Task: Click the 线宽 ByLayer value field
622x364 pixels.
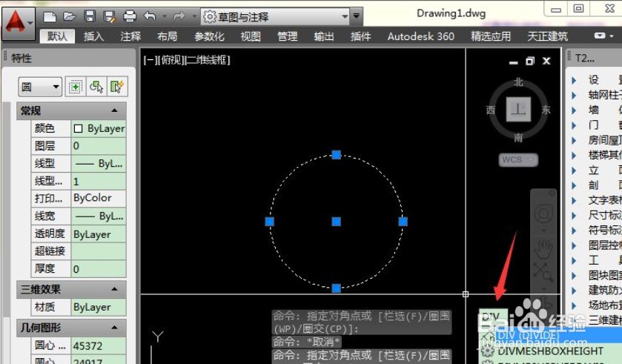Action: [99, 216]
